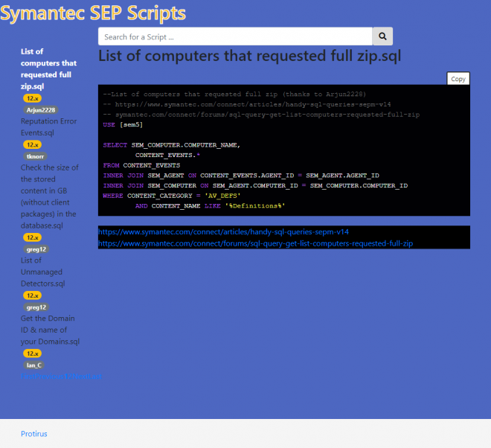Click the Ian_C author badge

33,365
